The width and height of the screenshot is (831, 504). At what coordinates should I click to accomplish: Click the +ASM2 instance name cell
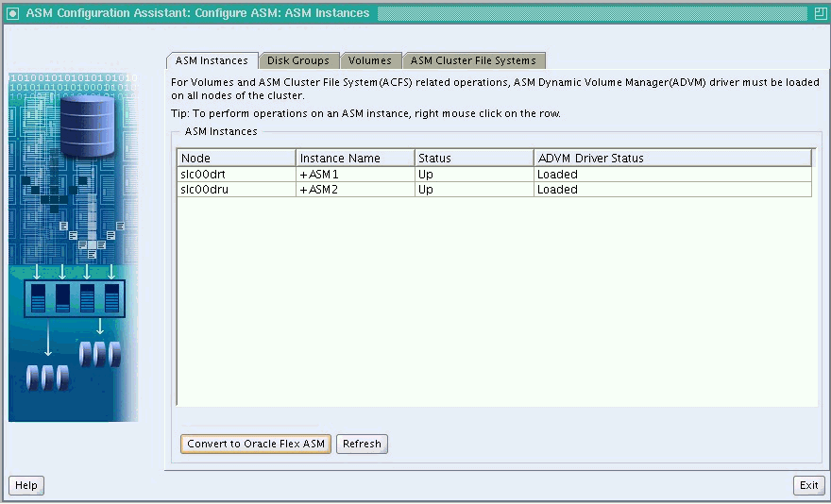355,190
